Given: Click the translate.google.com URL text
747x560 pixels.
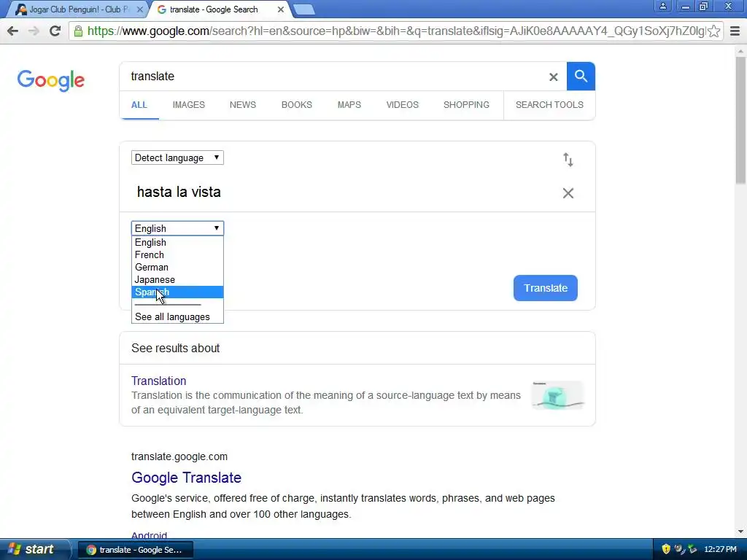Looking at the screenshot, I should point(179,456).
